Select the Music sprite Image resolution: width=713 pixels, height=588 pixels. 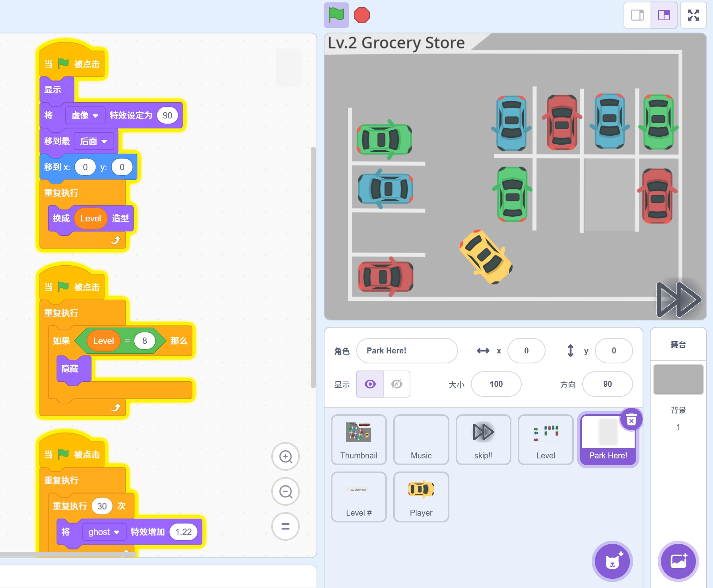point(421,439)
